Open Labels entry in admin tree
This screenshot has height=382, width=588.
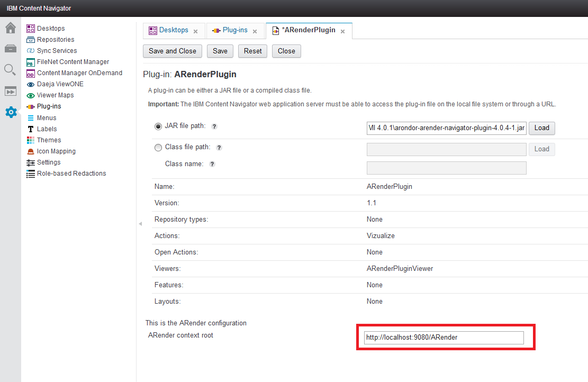coord(47,129)
